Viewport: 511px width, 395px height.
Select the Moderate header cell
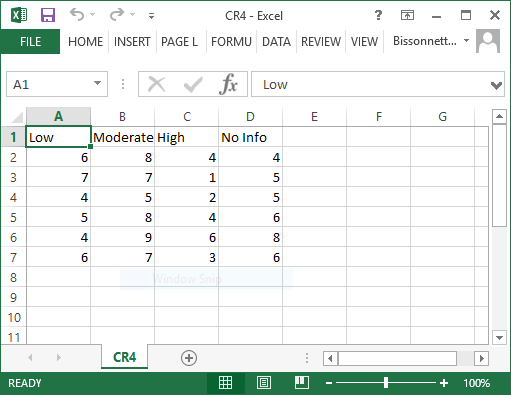click(122, 137)
